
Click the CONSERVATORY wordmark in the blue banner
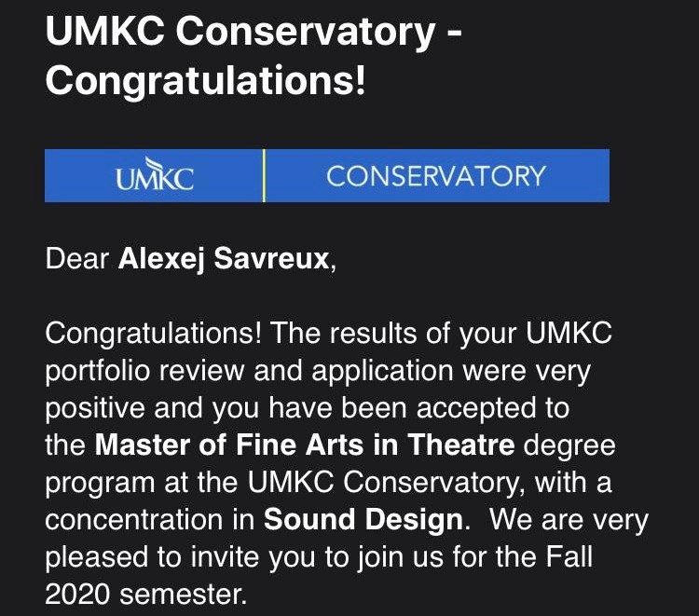point(436,176)
